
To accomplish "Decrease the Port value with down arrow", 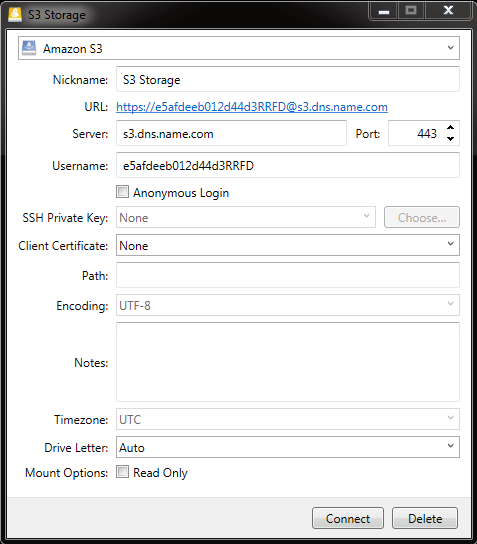I will (x=450, y=139).
